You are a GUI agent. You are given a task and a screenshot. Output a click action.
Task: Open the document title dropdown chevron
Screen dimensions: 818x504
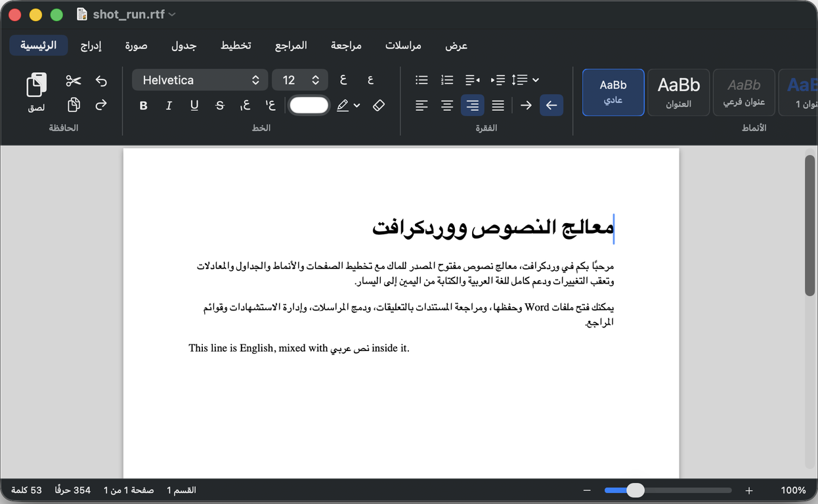(x=172, y=14)
